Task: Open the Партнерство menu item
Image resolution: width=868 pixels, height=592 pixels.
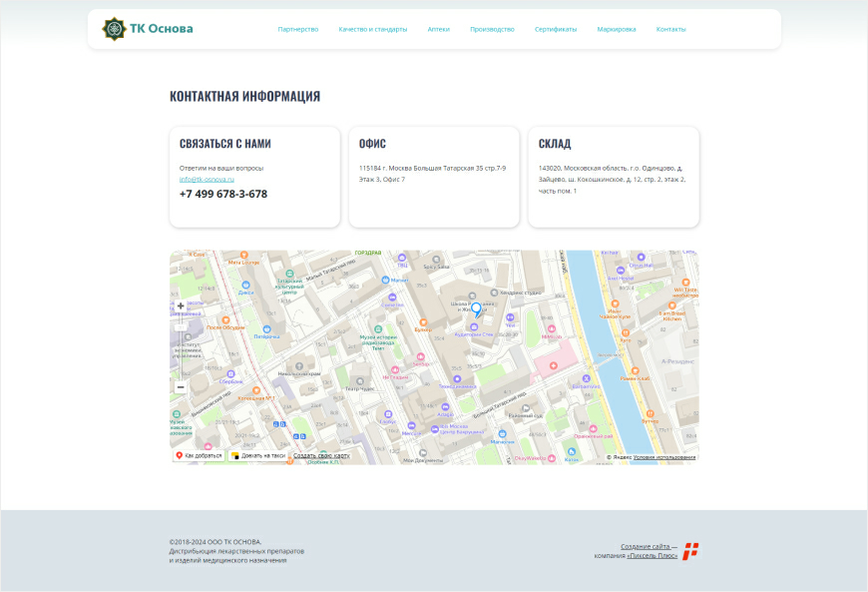Action: click(x=297, y=29)
